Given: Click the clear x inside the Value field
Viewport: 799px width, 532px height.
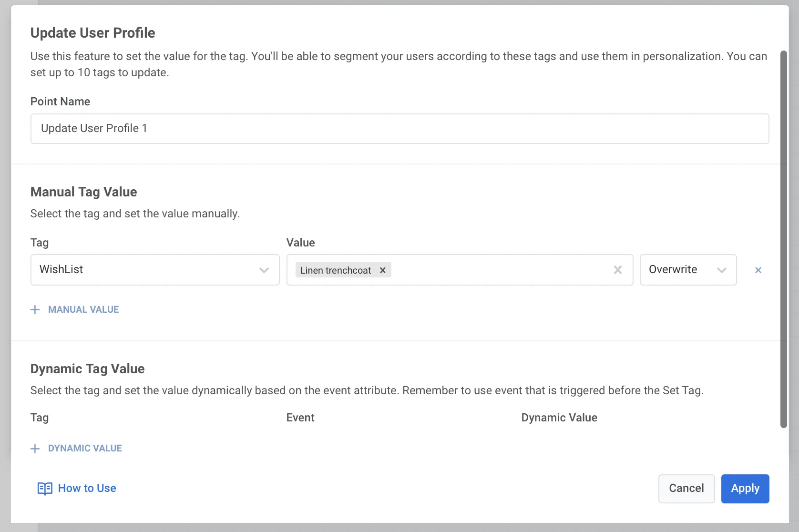Looking at the screenshot, I should click(618, 270).
